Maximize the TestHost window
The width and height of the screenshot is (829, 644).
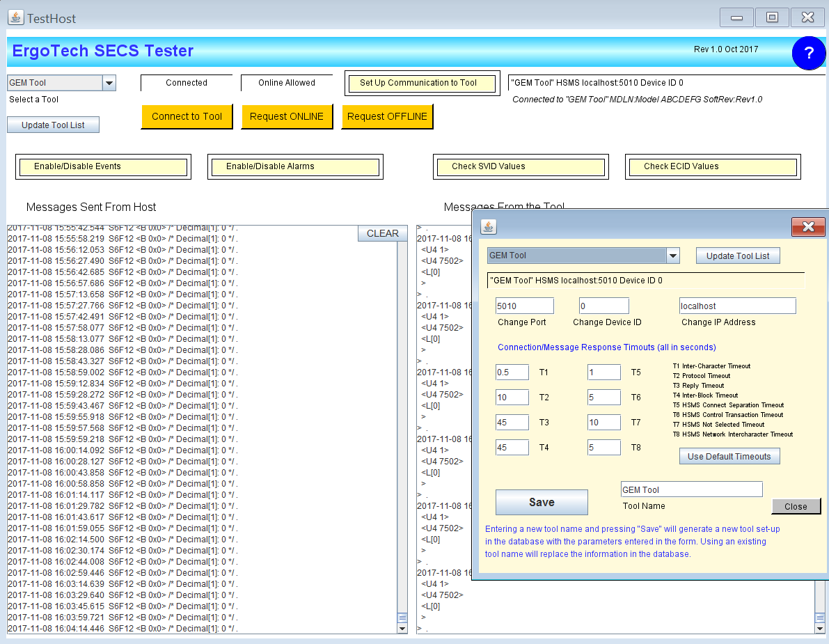pyautogui.click(x=772, y=17)
